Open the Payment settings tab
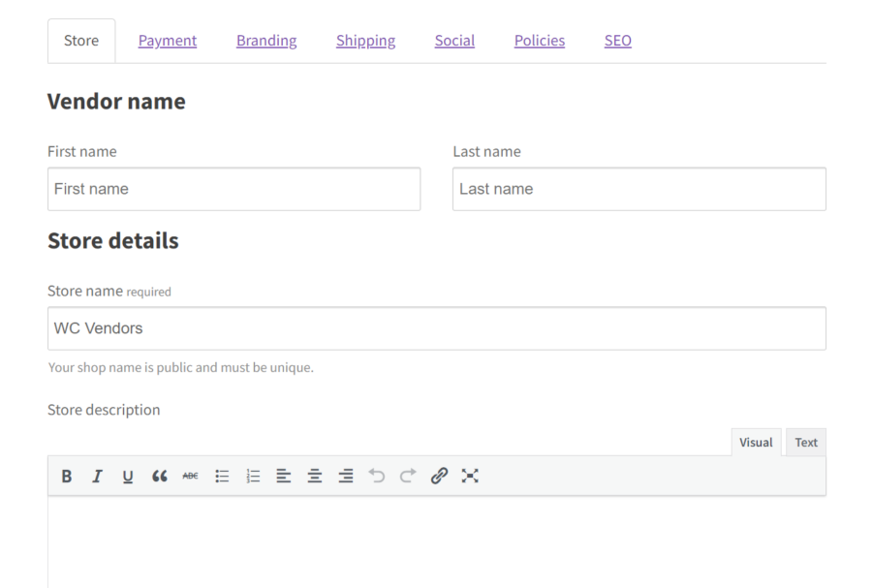The image size is (872, 588). pyautogui.click(x=167, y=40)
